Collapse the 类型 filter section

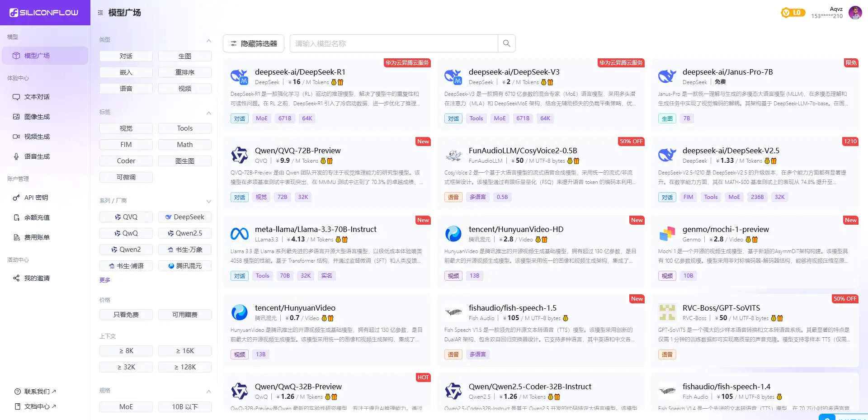point(208,40)
